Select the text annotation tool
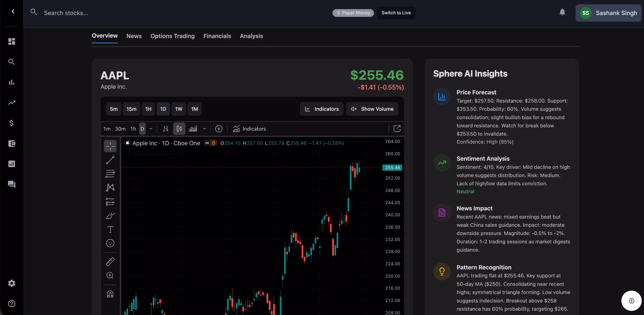The image size is (644, 315). [x=110, y=229]
